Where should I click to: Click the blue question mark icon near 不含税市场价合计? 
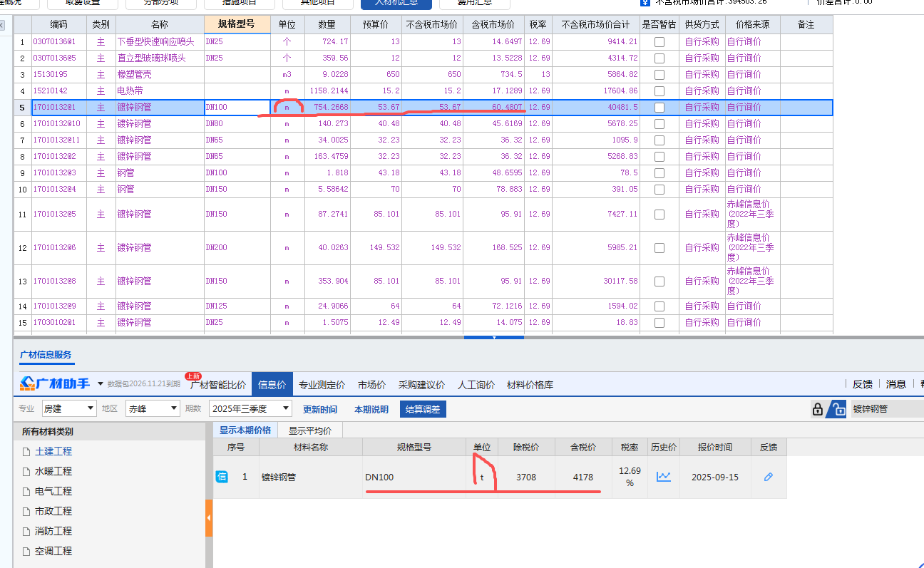(645, 3)
